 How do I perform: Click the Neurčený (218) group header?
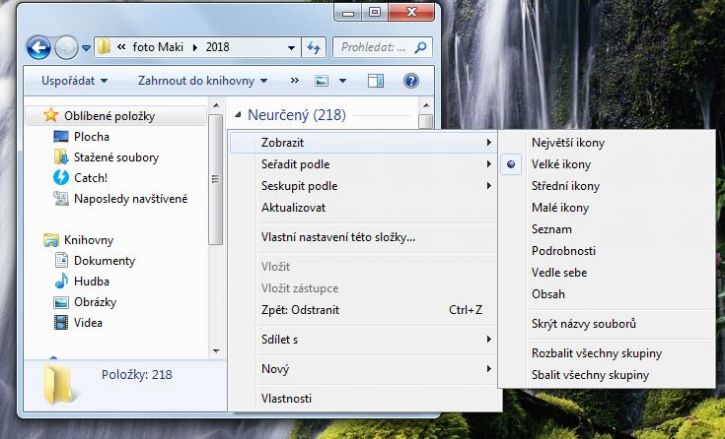click(x=297, y=115)
